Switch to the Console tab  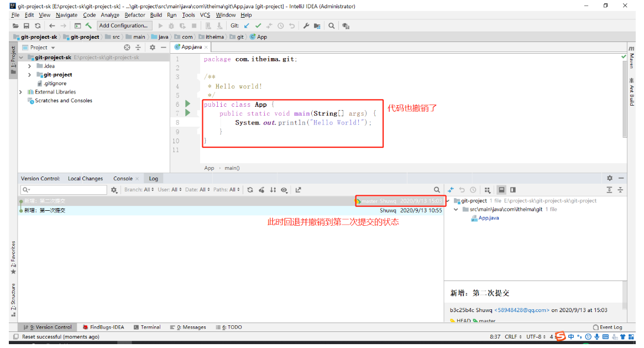pyautogui.click(x=123, y=179)
